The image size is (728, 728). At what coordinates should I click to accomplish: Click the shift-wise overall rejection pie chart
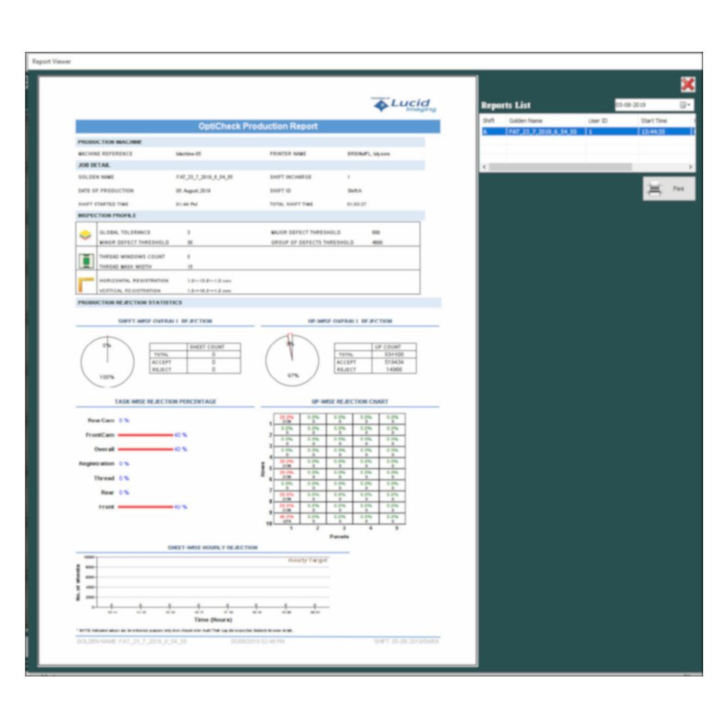click(107, 361)
